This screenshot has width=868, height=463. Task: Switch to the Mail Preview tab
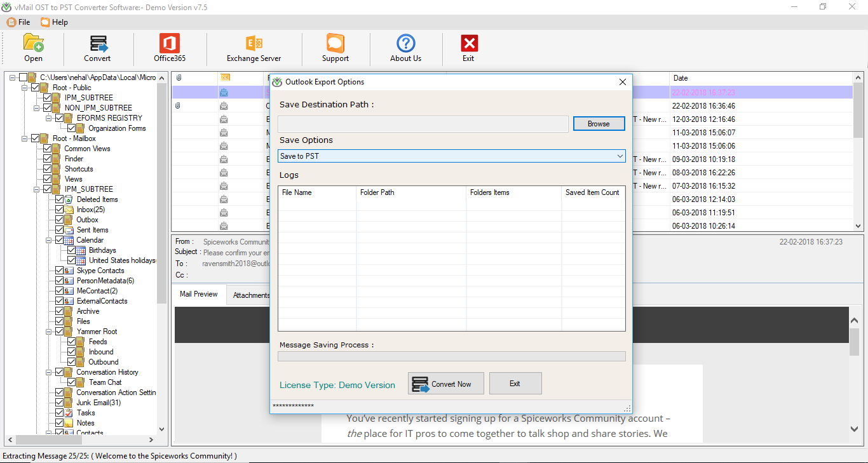point(199,295)
